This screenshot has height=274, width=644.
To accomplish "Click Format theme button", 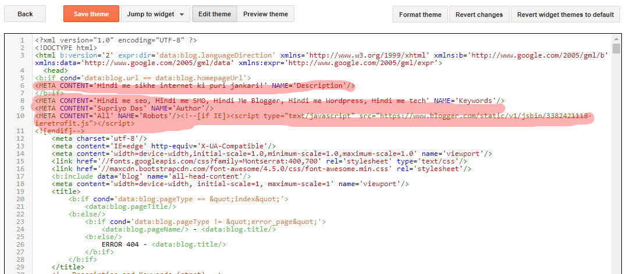I will pyautogui.click(x=420, y=15).
